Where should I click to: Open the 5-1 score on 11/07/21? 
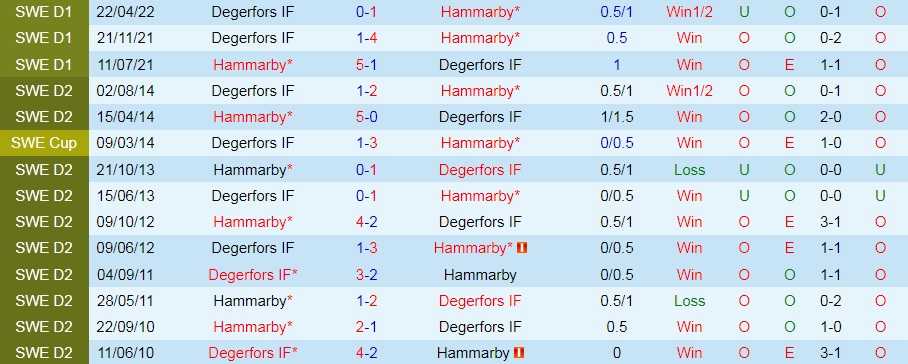367,65
